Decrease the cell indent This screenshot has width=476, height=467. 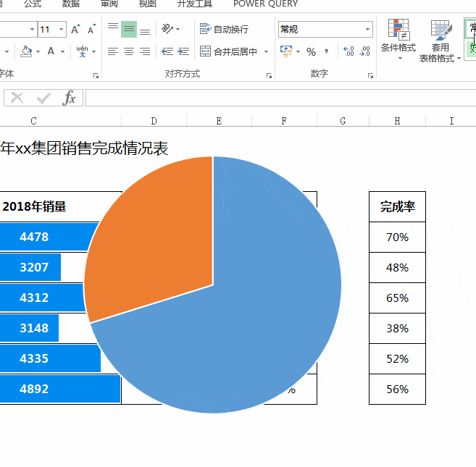point(167,51)
